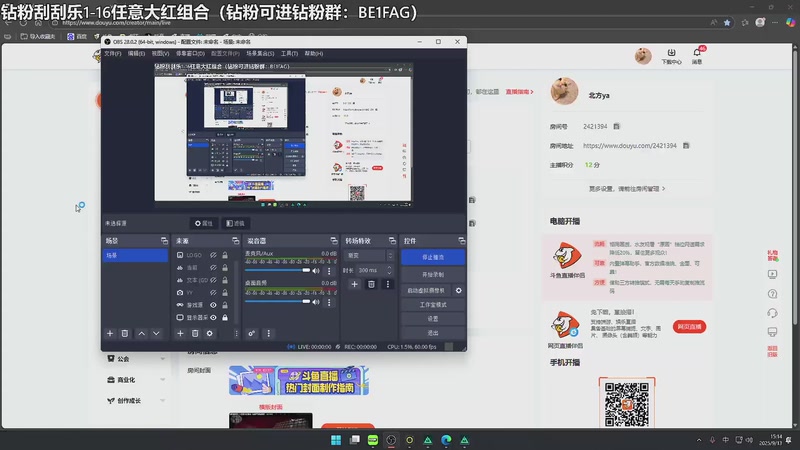
Task: Copy room number 2421394 icon
Action: [x=616, y=126]
